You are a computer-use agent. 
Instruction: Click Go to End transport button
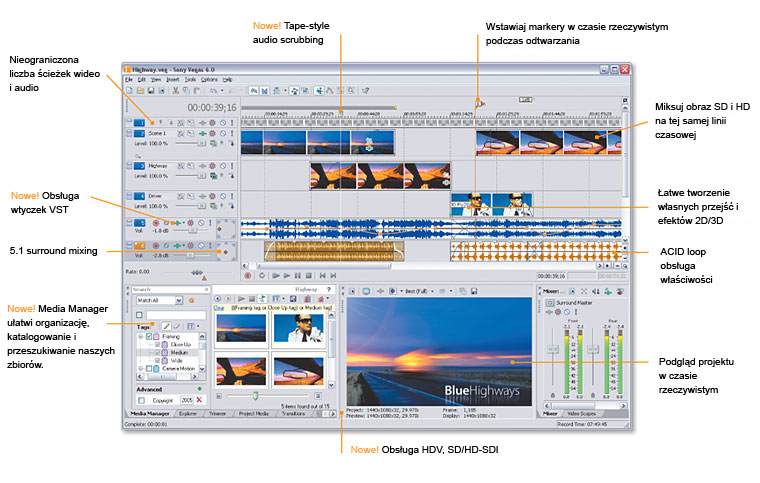[333, 276]
